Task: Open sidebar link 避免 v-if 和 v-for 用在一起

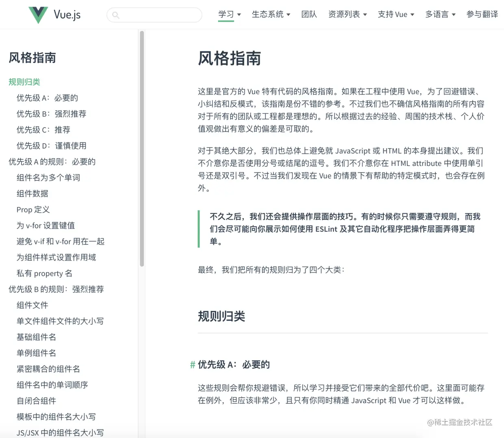Action: 61,241
